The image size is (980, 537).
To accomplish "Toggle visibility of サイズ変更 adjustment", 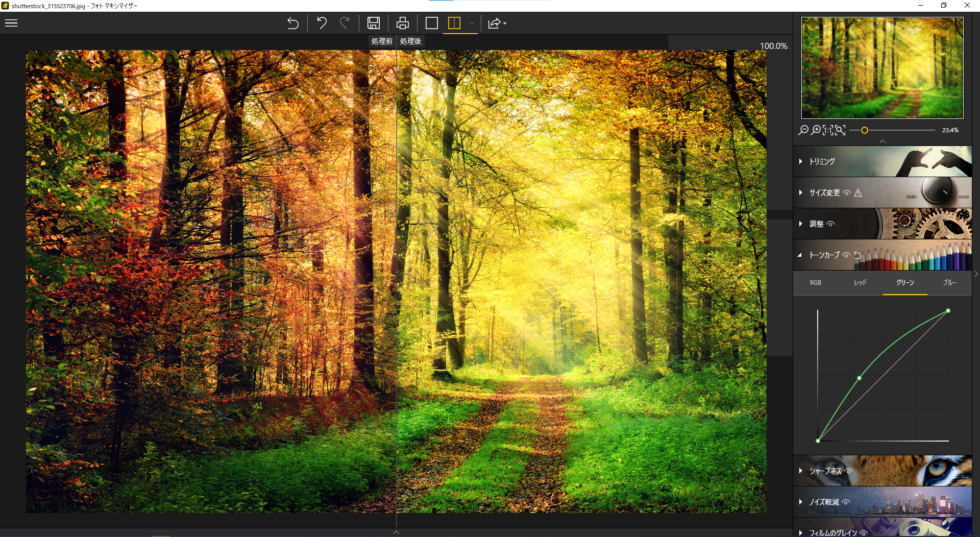I will [847, 193].
